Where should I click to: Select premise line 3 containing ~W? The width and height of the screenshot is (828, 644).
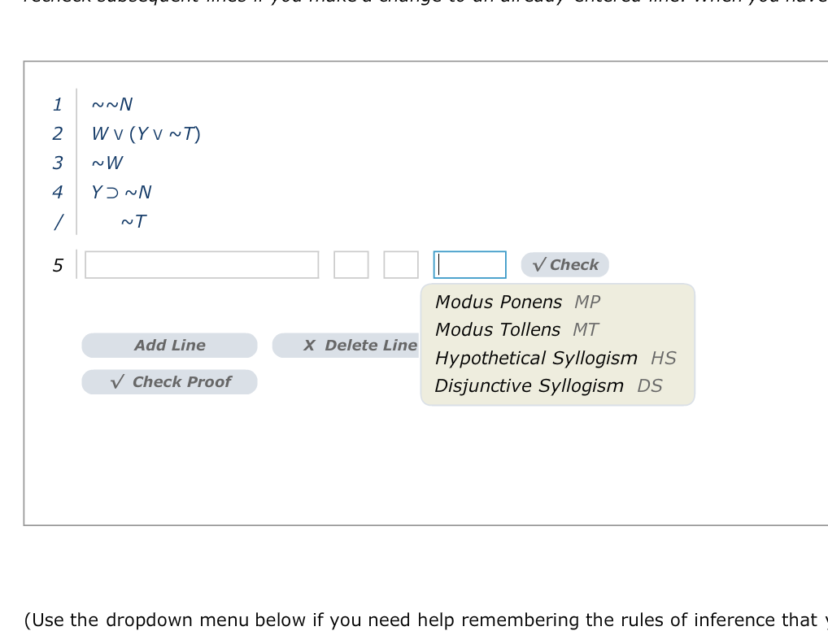(107, 163)
